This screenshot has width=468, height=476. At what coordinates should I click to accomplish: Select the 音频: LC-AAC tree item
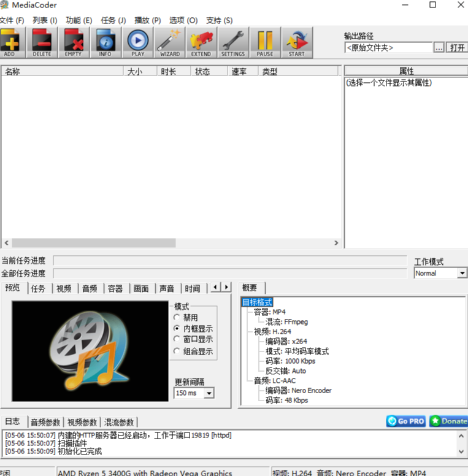coord(275,381)
